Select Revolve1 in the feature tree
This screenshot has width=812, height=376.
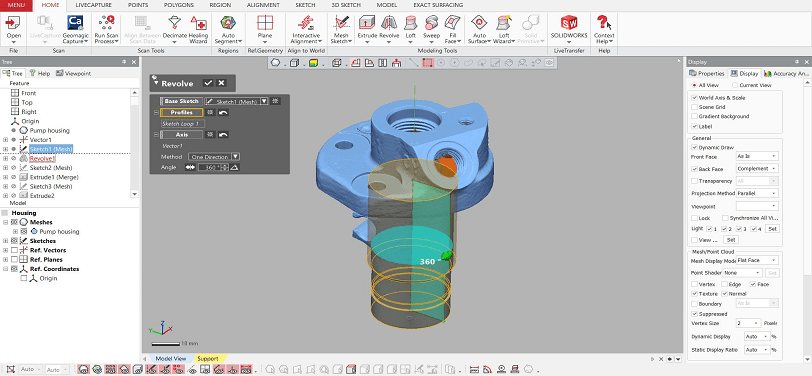pyautogui.click(x=42, y=158)
